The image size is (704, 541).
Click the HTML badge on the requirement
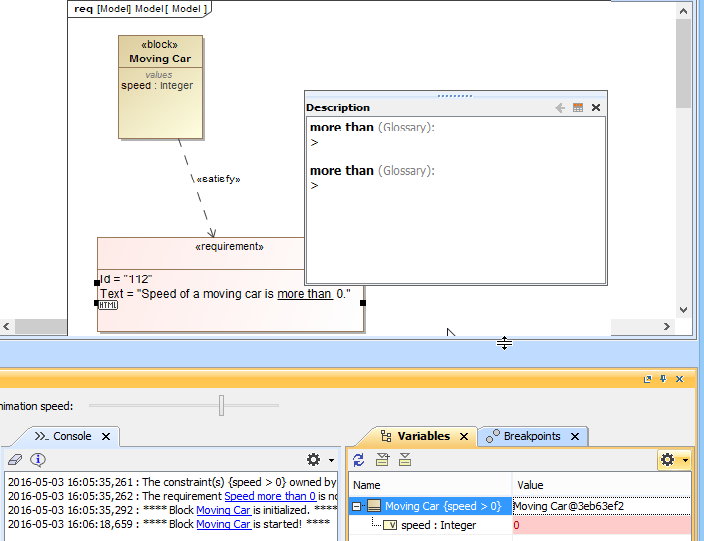coord(108,305)
